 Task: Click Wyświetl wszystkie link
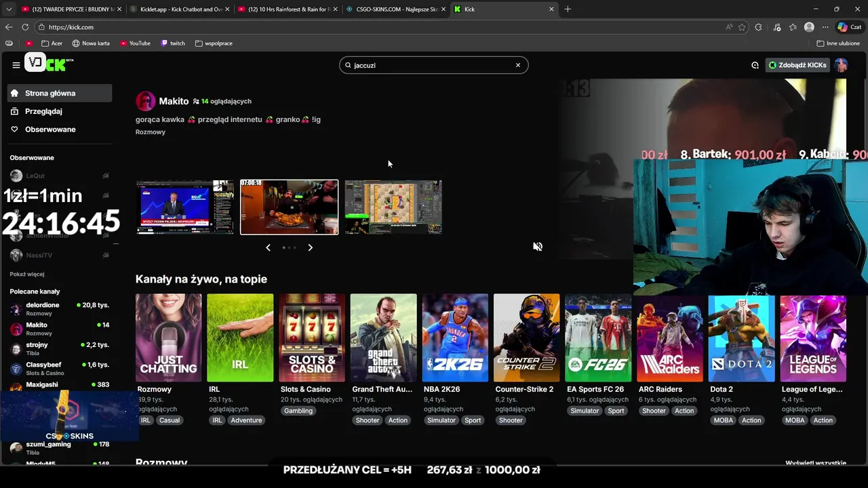[816, 463]
